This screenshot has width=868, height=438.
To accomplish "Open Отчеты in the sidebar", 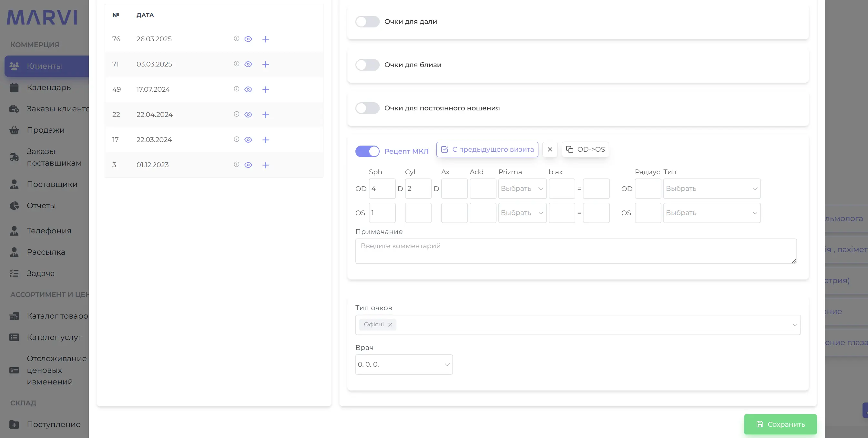I will pos(41,206).
